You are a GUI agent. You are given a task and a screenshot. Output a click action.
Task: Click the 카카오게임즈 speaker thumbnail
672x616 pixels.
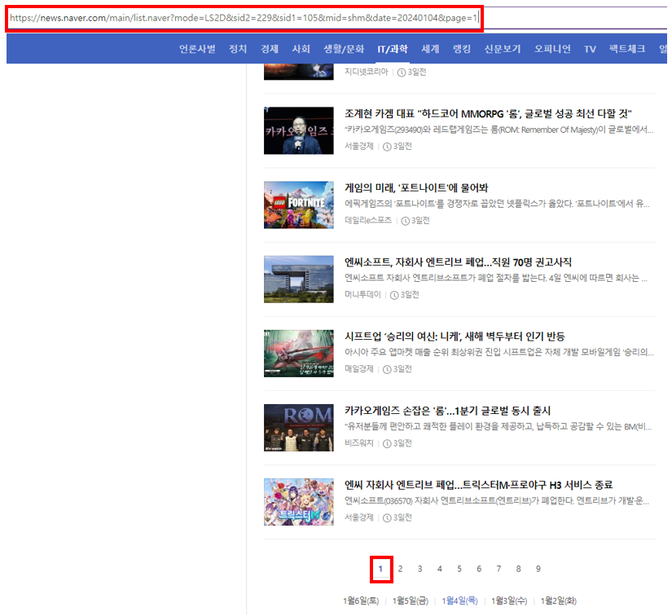click(x=299, y=130)
